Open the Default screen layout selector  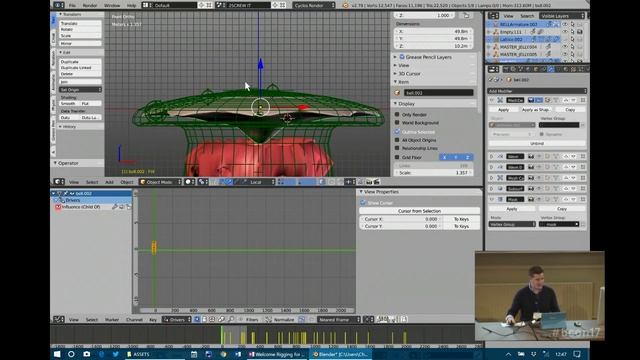click(x=169, y=5)
